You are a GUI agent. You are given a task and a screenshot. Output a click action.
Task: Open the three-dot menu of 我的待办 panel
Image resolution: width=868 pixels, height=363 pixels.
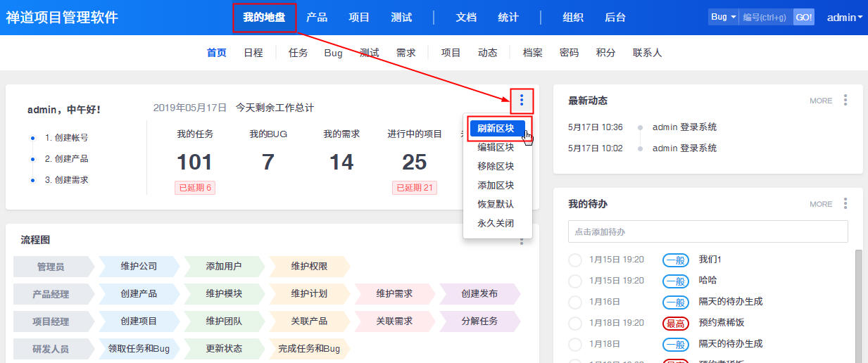(845, 204)
